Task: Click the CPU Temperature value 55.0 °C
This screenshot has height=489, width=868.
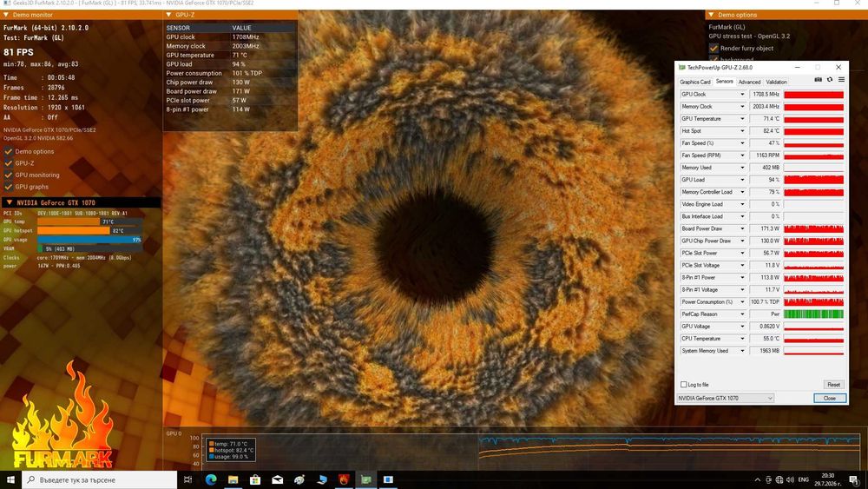Action: pyautogui.click(x=765, y=339)
